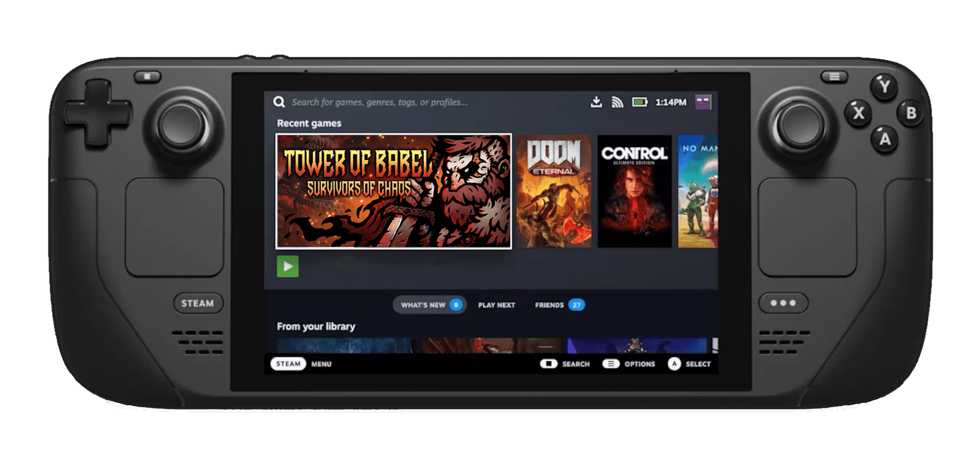
Task: Check the battery status icon
Action: pos(639,102)
